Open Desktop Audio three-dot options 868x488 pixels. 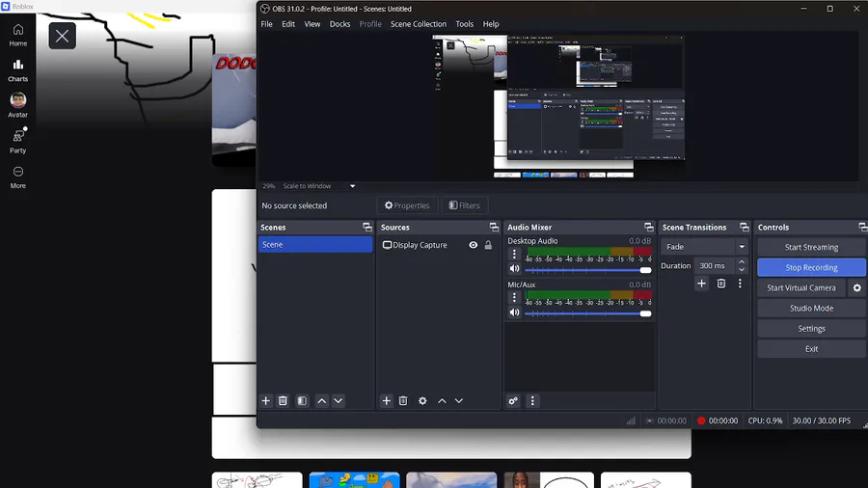tap(514, 254)
